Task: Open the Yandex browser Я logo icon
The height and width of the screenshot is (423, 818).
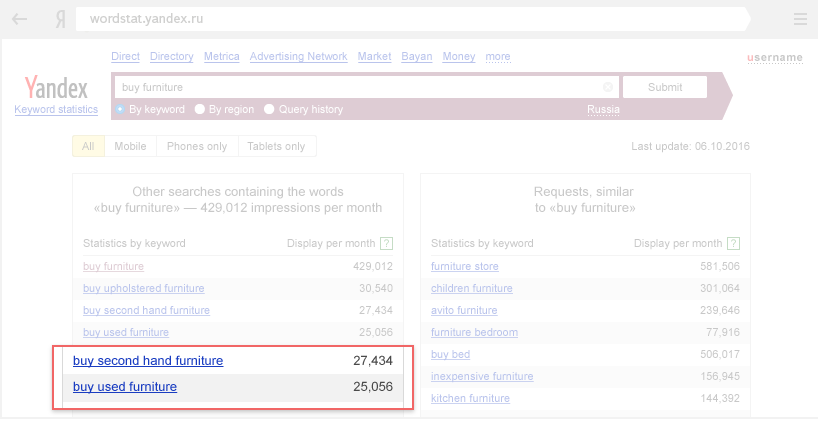Action: (61, 19)
